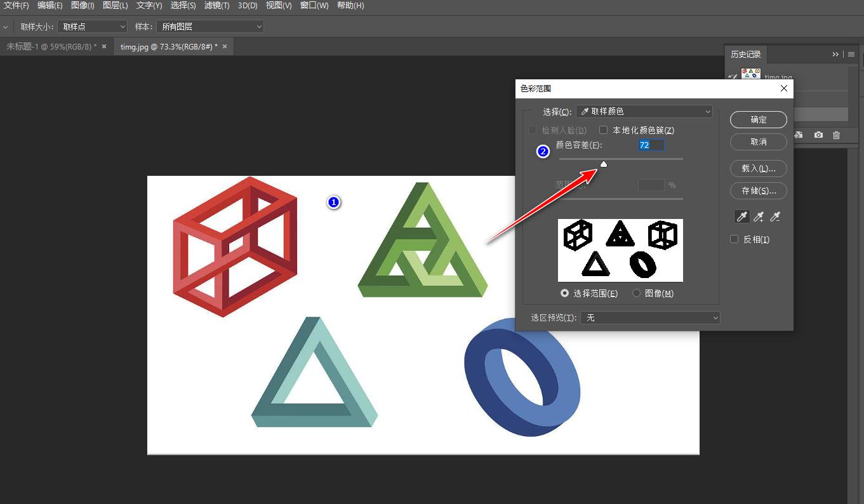Open the 滤镜 menu
Image resolution: width=864 pixels, height=504 pixels.
(216, 6)
